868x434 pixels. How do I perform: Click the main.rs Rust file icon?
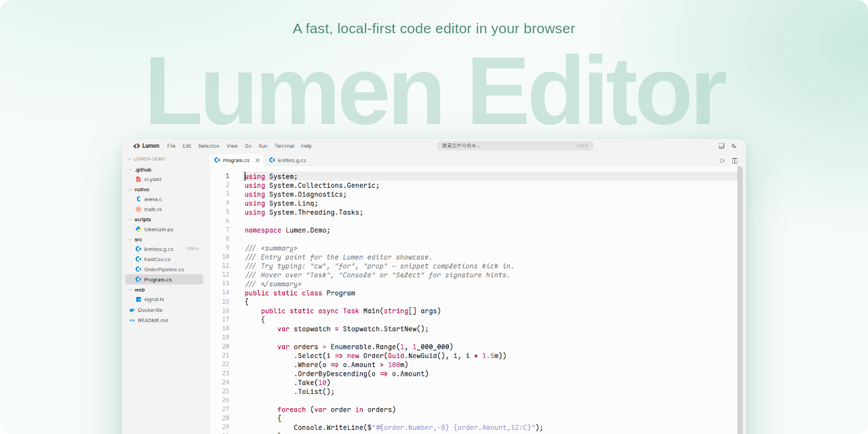[138, 210]
